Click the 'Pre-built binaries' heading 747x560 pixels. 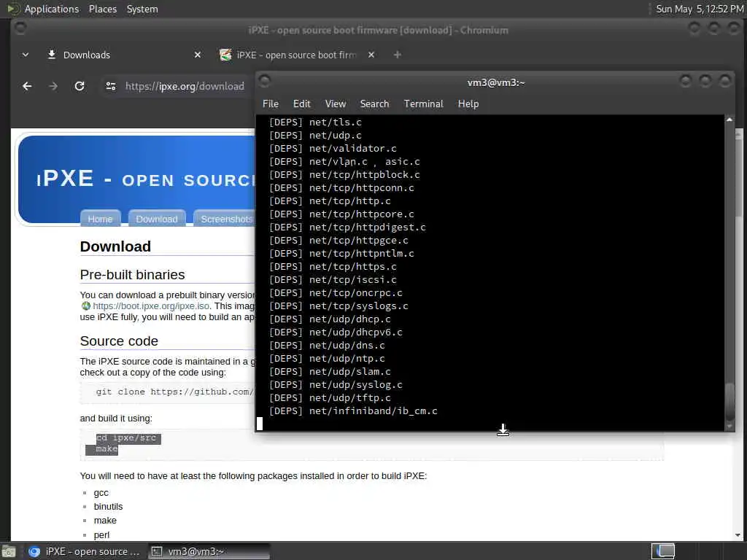point(133,275)
